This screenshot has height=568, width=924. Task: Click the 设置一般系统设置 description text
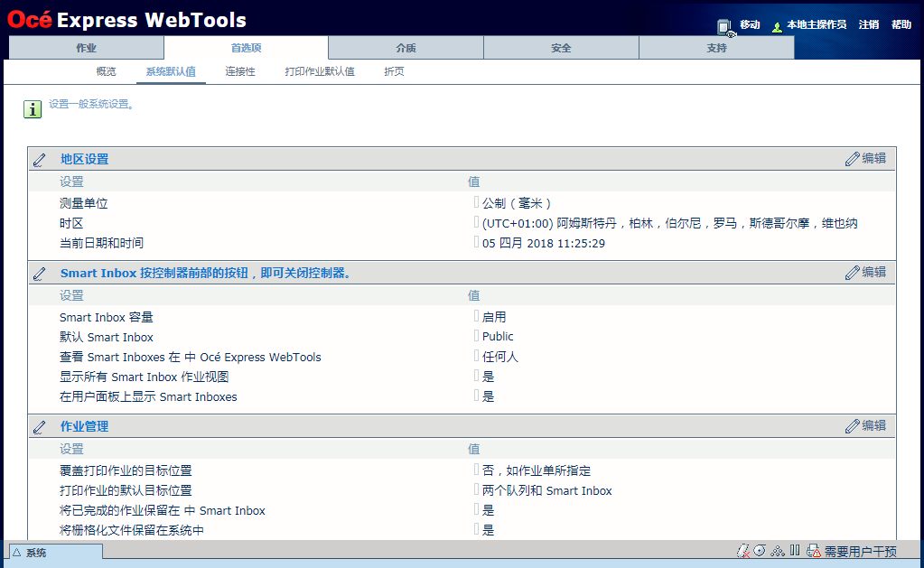click(x=91, y=104)
